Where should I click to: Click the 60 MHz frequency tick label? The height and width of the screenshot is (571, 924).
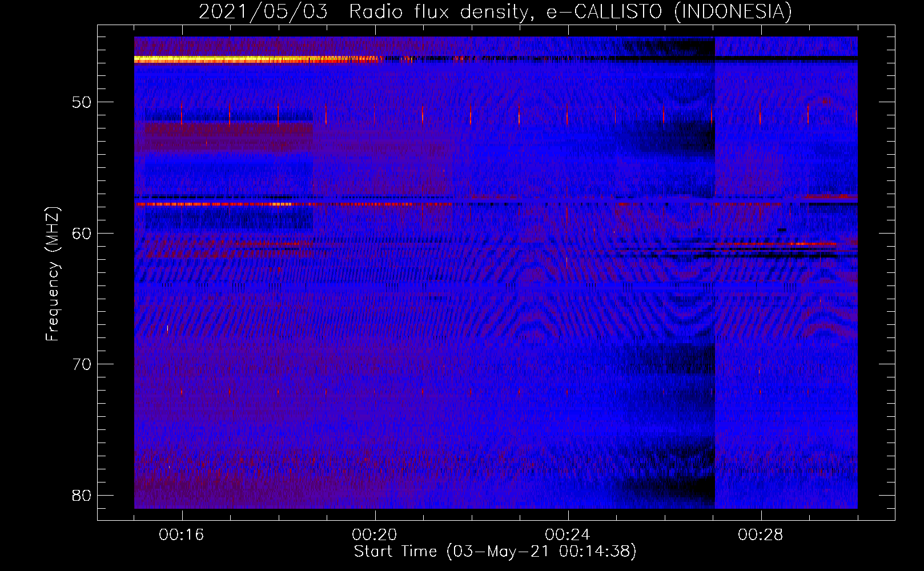tap(82, 233)
